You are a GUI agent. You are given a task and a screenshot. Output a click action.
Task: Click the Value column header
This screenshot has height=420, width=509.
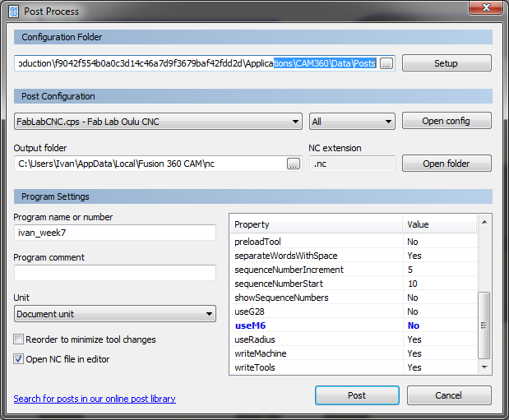[x=440, y=224]
